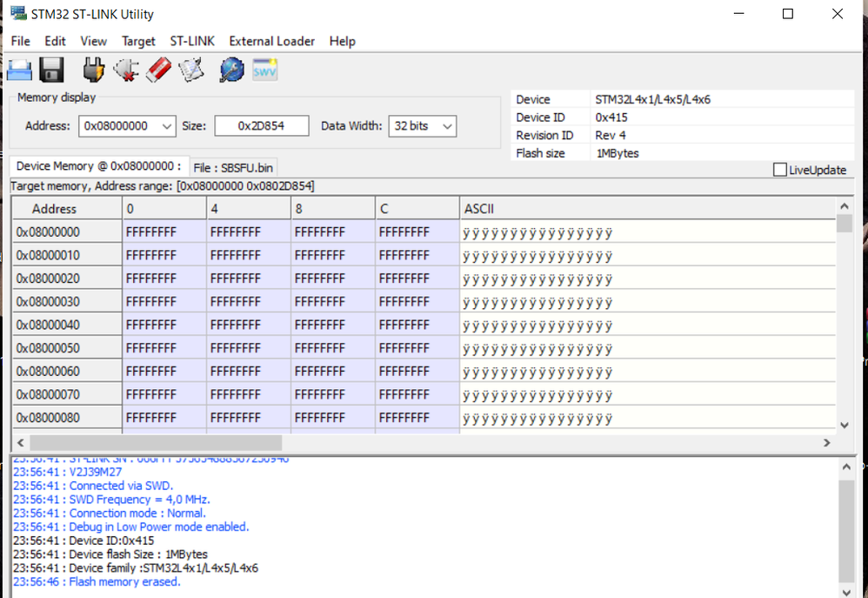Switch to Device Memory @ 0x08000000 tab

point(99,166)
